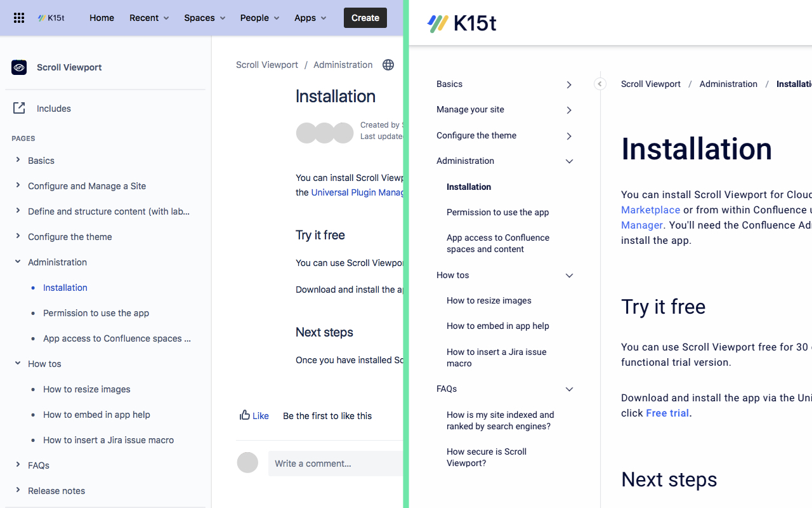Click the large K15t logo in viewport header
Screen dimensions: 812x508
(x=462, y=23)
